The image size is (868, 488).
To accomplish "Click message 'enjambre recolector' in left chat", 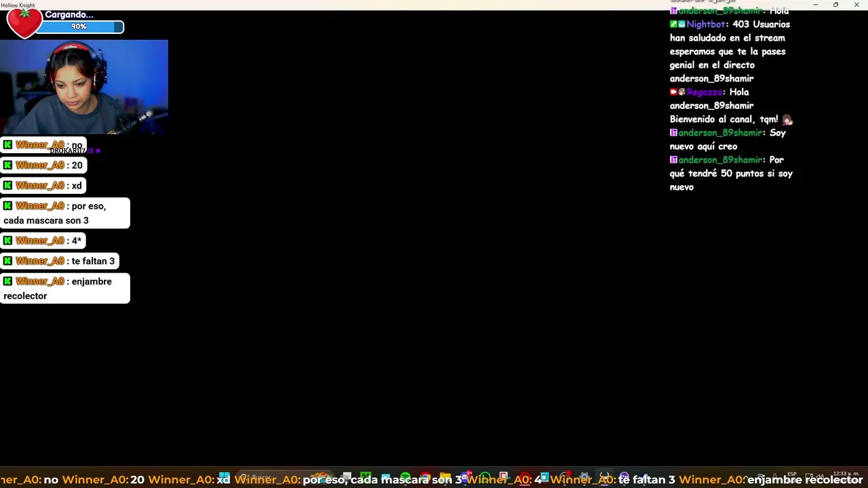I will coord(65,289).
